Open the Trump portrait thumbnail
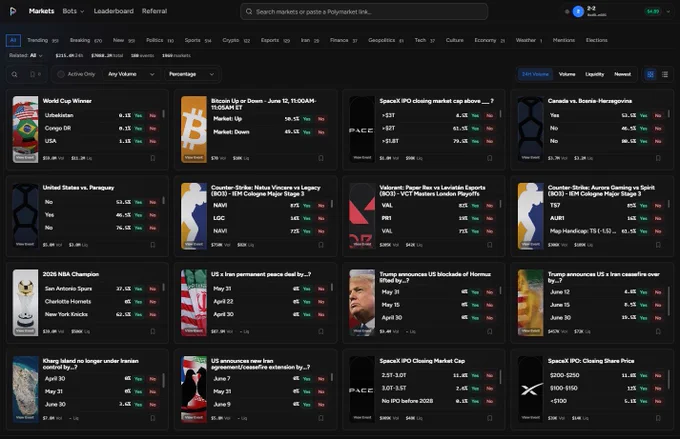Screen dimensions: 680x439 pyautogui.click(x=362, y=303)
